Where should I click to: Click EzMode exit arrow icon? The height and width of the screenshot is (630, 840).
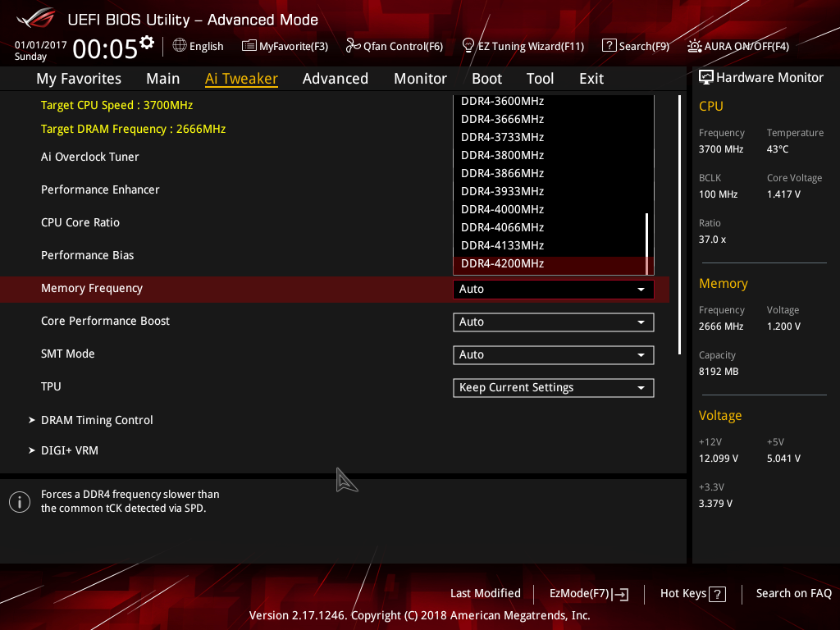pos(621,594)
